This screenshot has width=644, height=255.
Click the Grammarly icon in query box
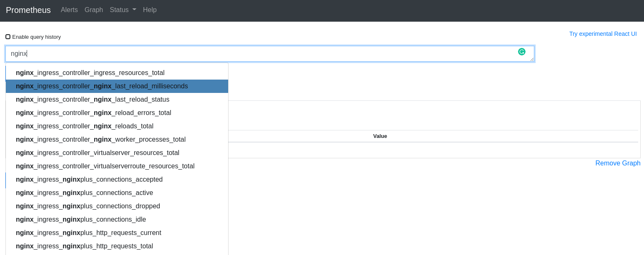click(x=521, y=52)
